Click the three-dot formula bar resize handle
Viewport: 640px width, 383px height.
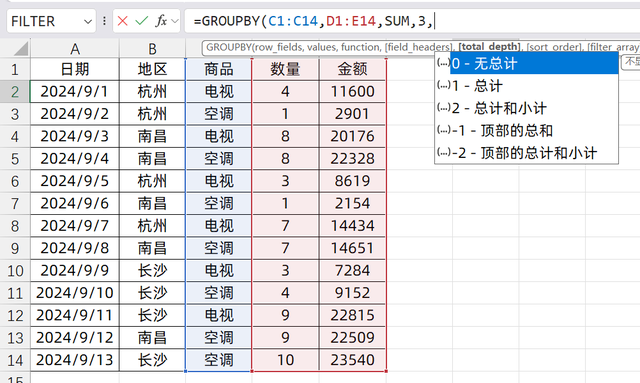click(x=104, y=21)
